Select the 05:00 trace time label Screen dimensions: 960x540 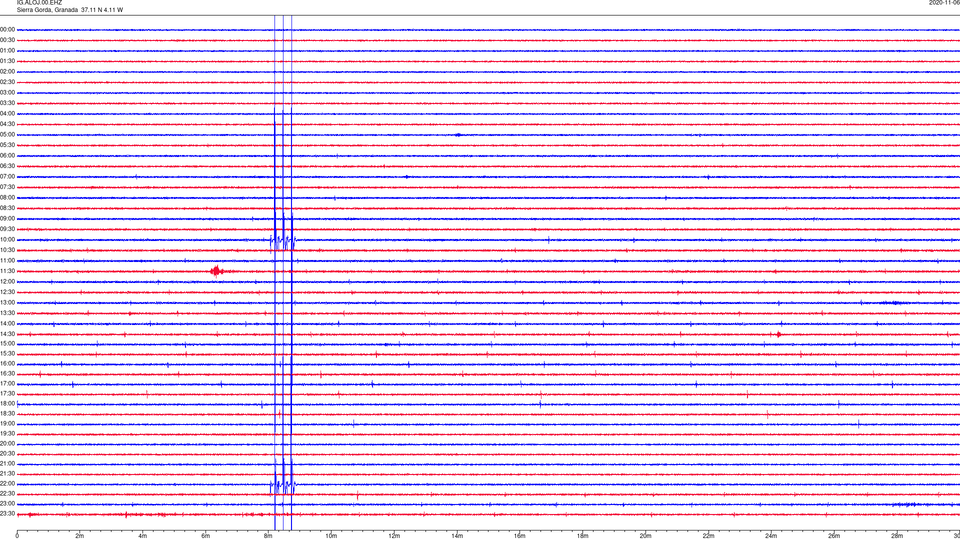click(x=7, y=135)
